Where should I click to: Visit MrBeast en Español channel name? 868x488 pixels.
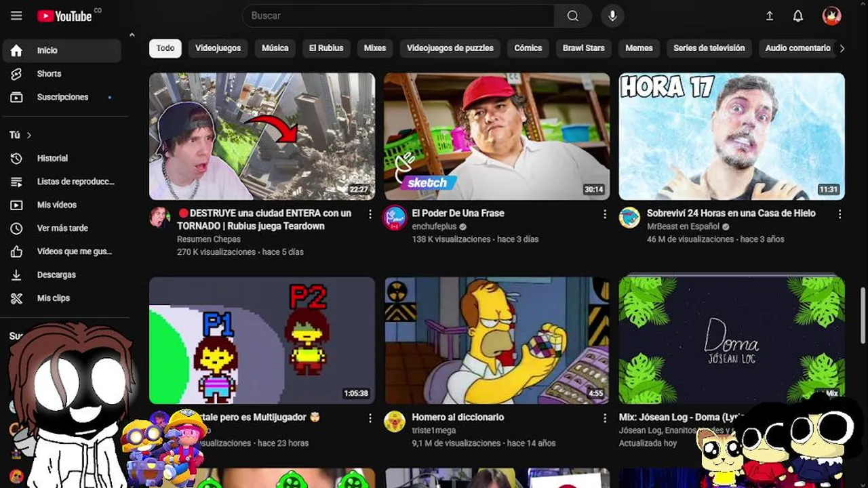683,226
